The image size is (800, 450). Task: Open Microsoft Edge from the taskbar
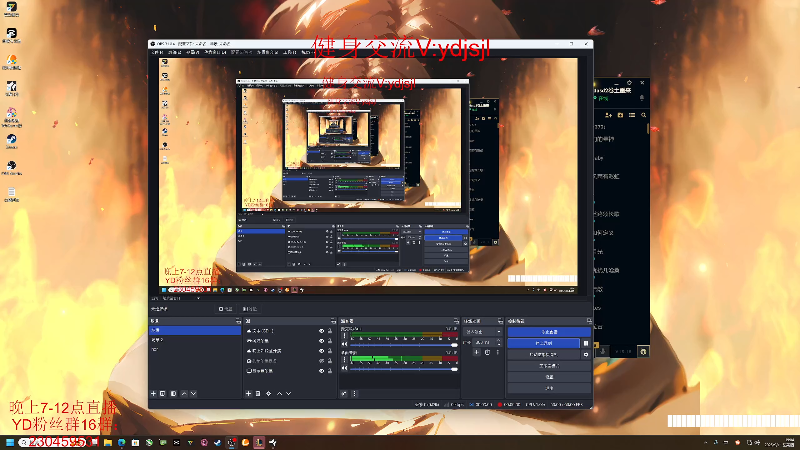121,442
